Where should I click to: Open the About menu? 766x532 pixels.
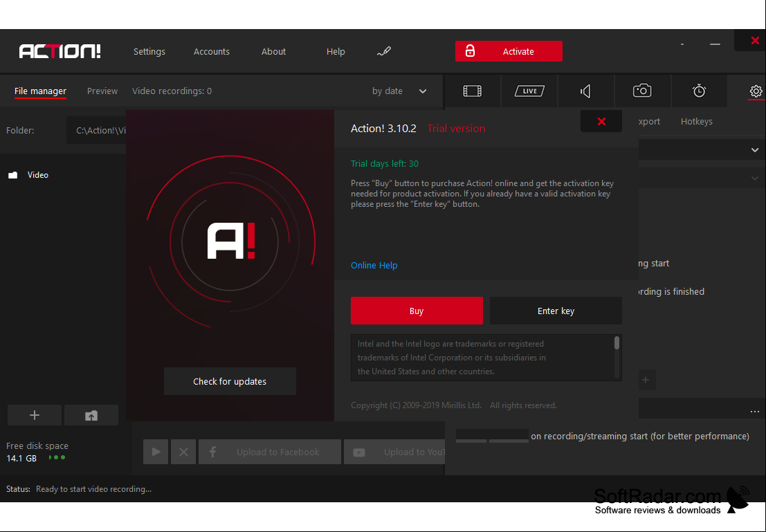pos(273,51)
